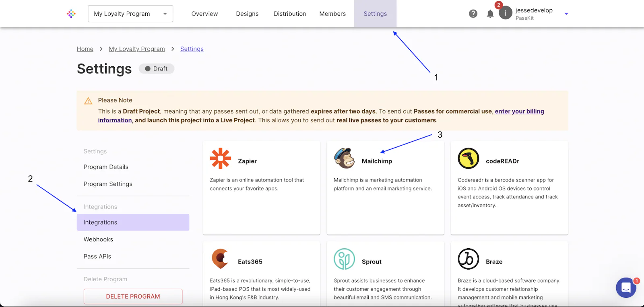Image resolution: width=644 pixels, height=307 pixels.
Task: Click the Eats365 logo icon
Action: pyautogui.click(x=220, y=259)
